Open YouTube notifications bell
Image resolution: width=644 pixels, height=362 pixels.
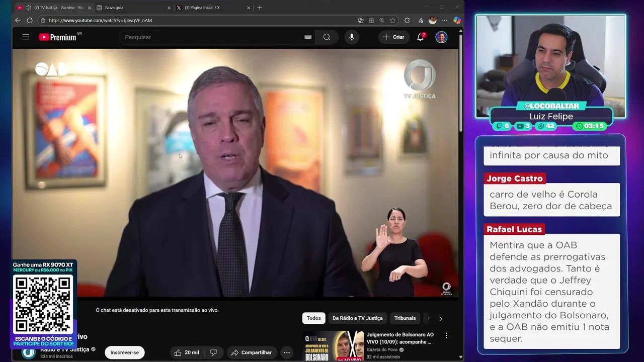click(x=421, y=37)
